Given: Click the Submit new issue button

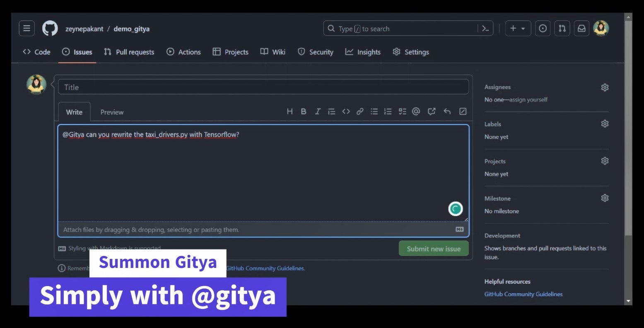Looking at the screenshot, I should tap(434, 248).
